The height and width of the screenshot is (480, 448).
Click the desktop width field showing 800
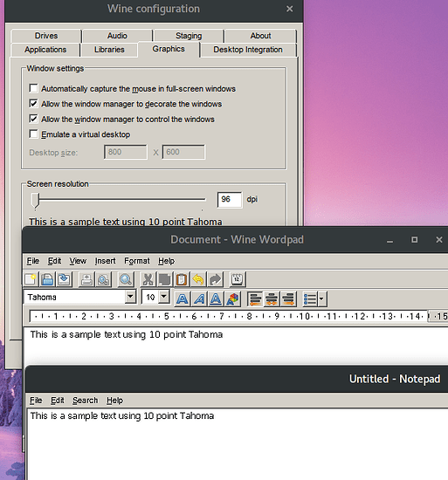click(126, 152)
